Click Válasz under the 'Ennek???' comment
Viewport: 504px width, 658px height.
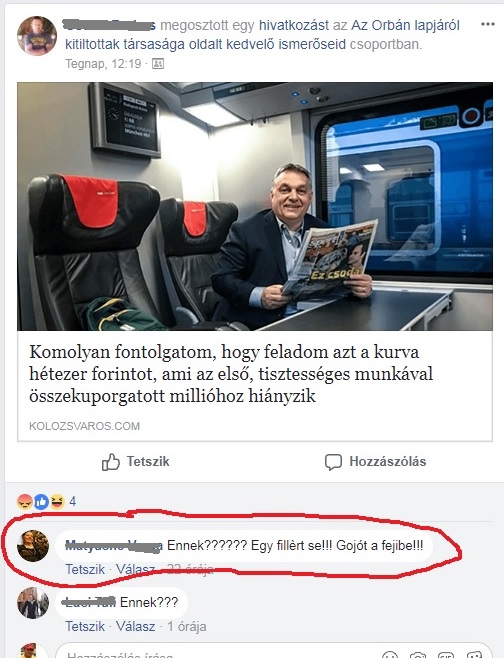(135, 627)
